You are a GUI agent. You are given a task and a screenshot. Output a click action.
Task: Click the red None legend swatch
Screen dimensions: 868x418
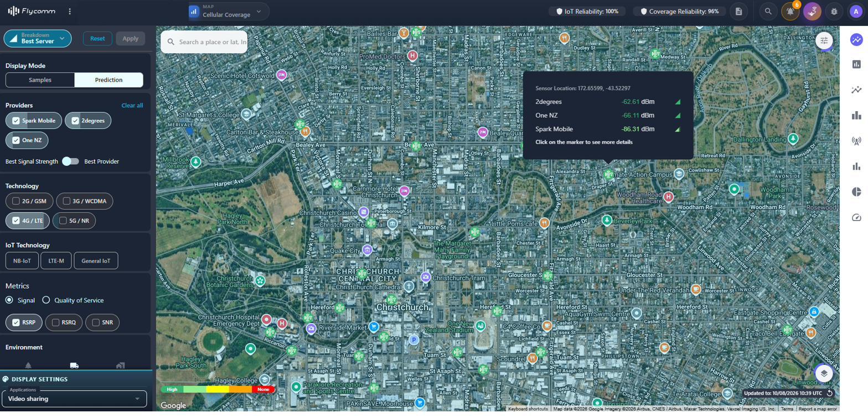tap(263, 389)
